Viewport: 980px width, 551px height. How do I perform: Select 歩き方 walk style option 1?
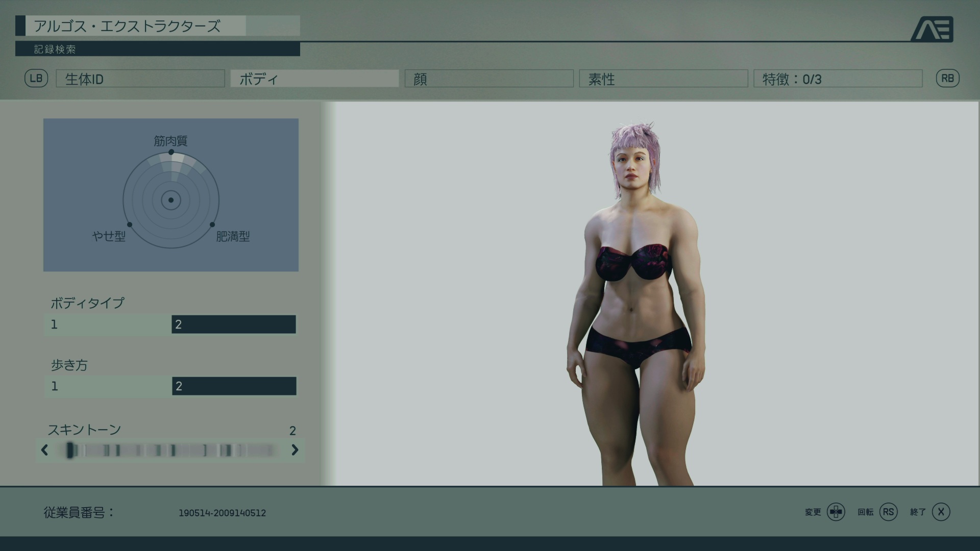(x=108, y=386)
